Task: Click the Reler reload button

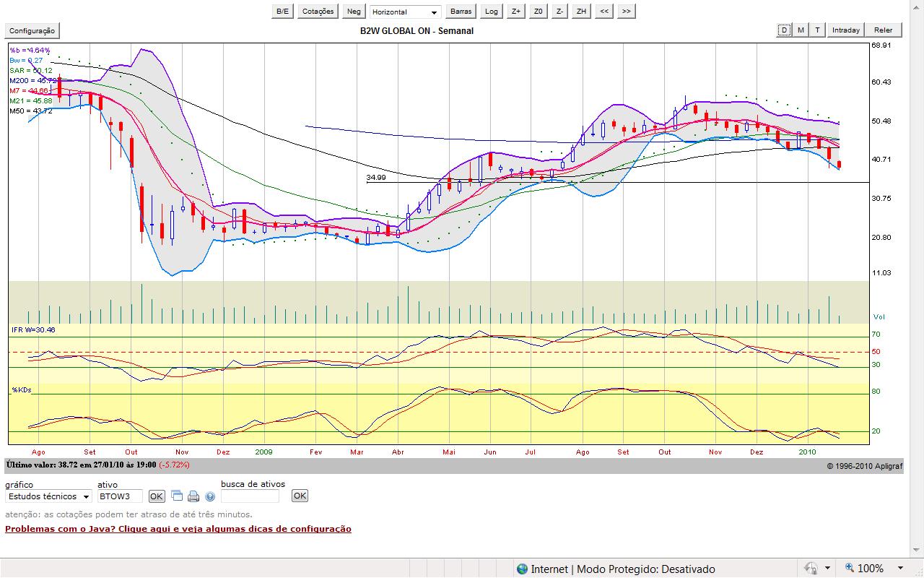Action: (883, 30)
